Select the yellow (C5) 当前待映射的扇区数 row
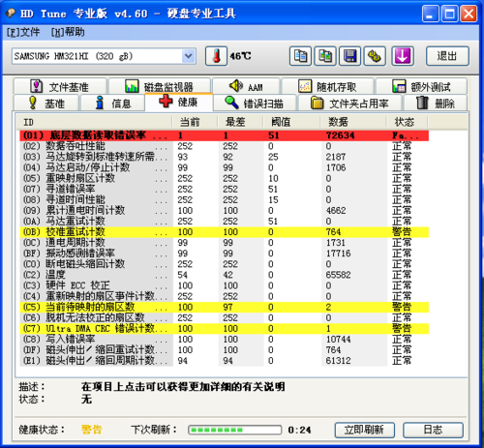484x448 pixels. coord(224,307)
